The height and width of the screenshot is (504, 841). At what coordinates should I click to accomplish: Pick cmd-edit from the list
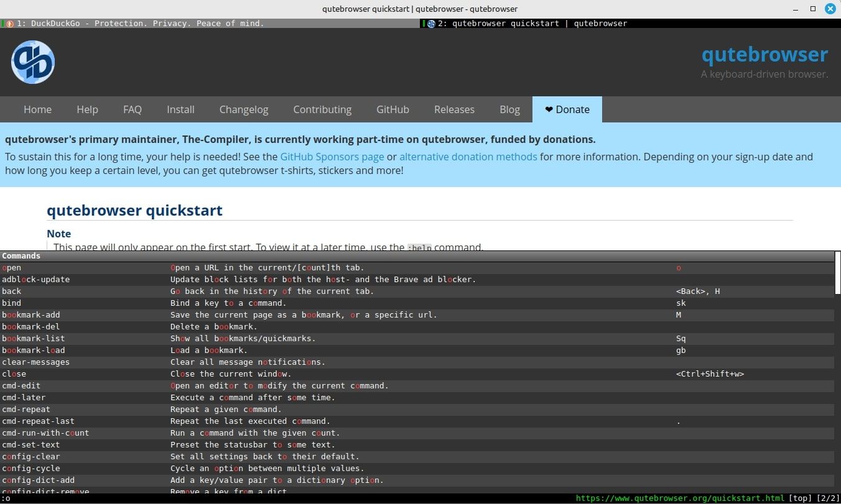[x=417, y=386]
